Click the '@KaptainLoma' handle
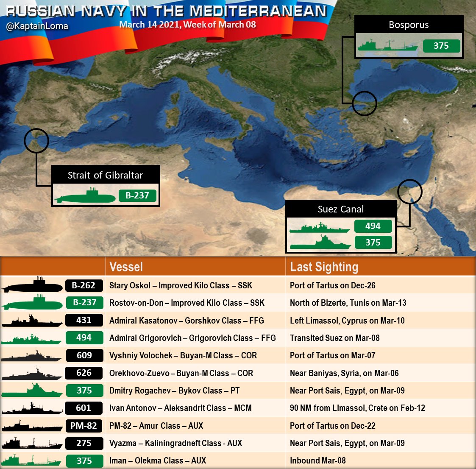476x469 pixels. tap(37, 26)
